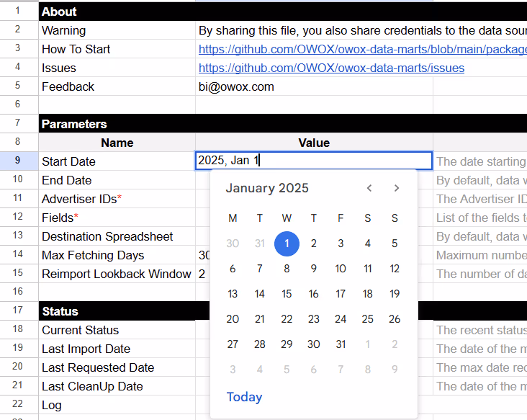Screen dimensions: 527x420
Task: Select row 14 header
Action: click(x=18, y=254)
